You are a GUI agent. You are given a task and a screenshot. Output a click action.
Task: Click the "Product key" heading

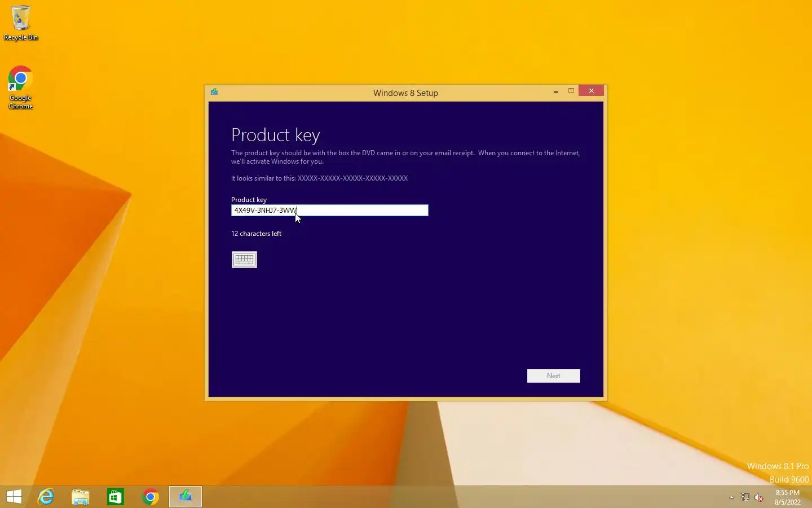pyautogui.click(x=276, y=135)
